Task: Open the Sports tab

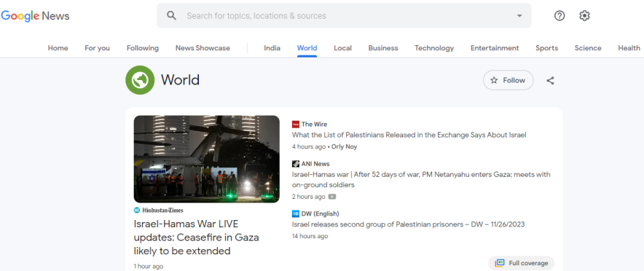Action: [546, 48]
